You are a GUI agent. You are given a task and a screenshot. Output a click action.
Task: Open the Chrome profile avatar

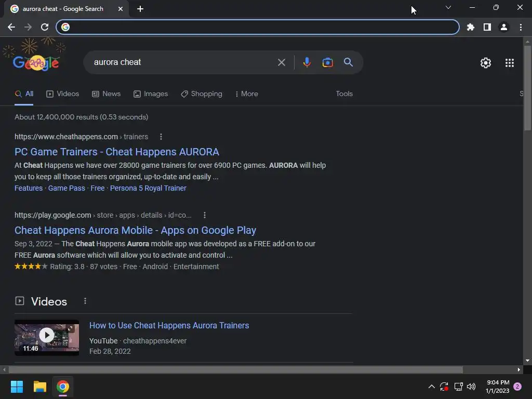point(504,27)
